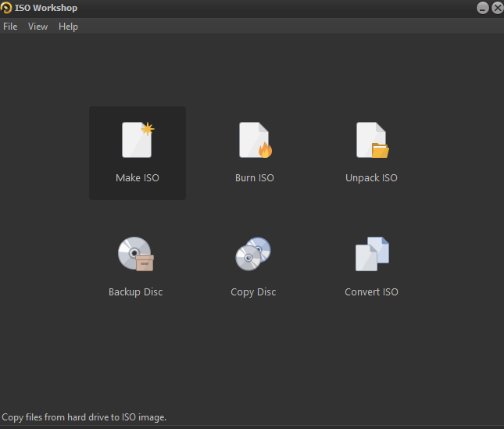Viewport: 504px width, 429px height.
Task: Open the File menu
Action: point(10,27)
